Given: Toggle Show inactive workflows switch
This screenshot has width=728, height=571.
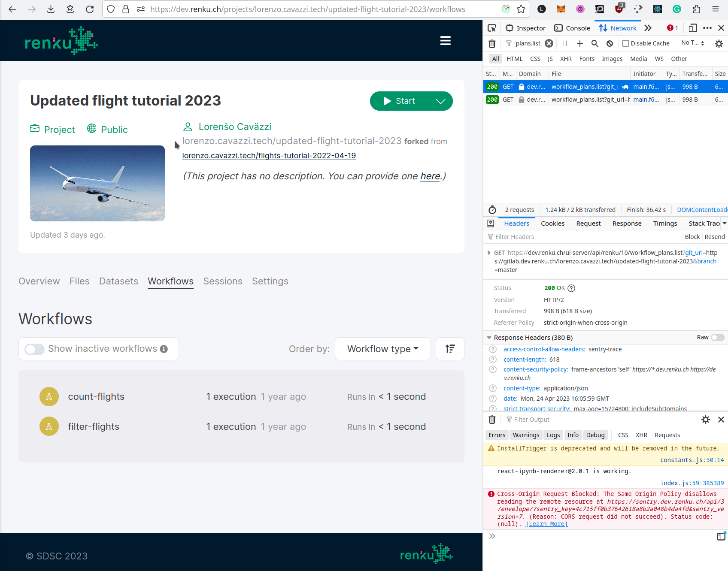Looking at the screenshot, I should pos(34,349).
